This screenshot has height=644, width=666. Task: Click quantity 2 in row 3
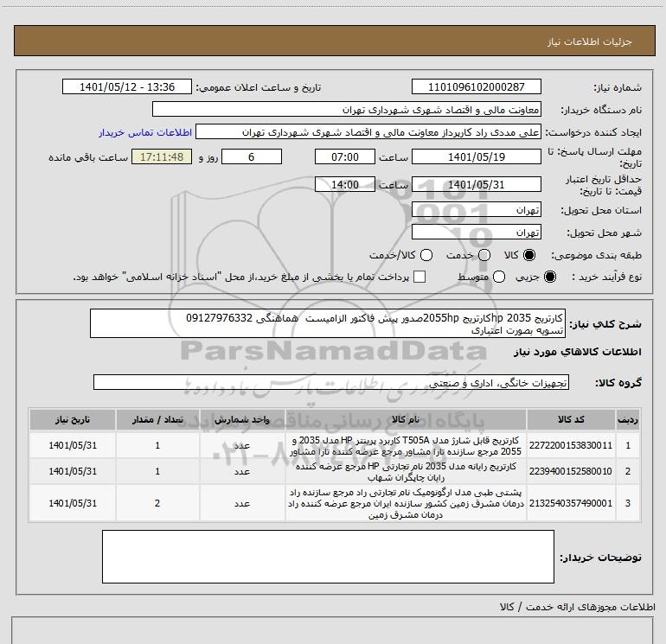pos(157,503)
